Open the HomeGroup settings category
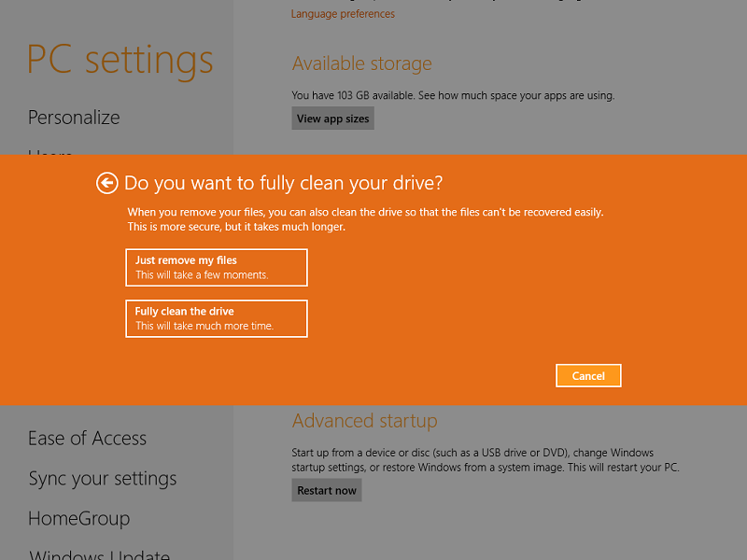This screenshot has height=560, width=747. tap(78, 518)
